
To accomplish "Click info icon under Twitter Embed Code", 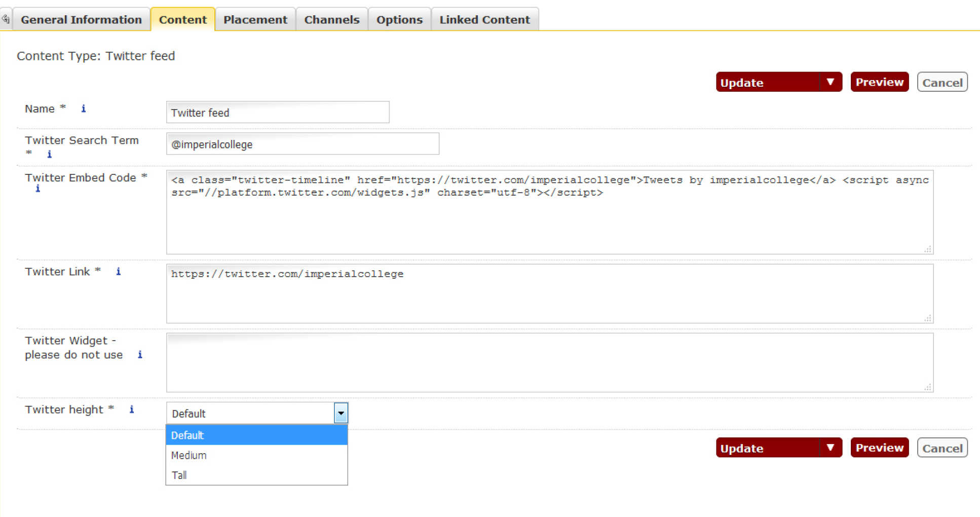I will [x=37, y=189].
